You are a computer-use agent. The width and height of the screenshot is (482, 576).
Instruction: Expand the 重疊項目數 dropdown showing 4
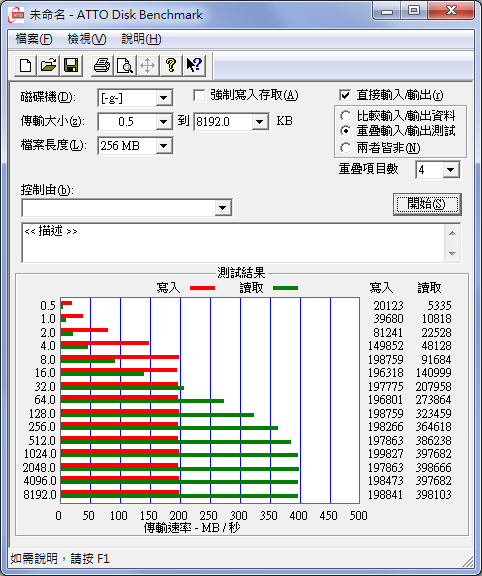[x=451, y=170]
